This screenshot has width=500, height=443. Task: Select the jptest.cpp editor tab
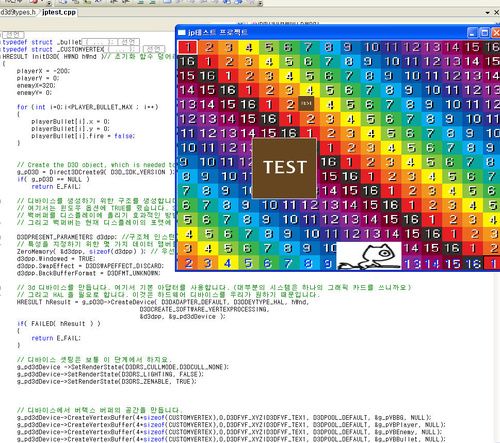click(59, 12)
